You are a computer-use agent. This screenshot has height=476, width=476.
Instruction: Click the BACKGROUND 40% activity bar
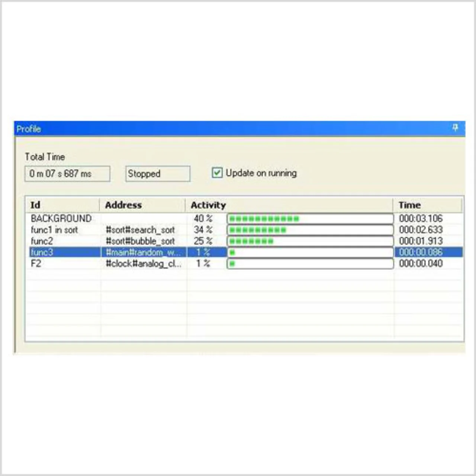point(310,219)
